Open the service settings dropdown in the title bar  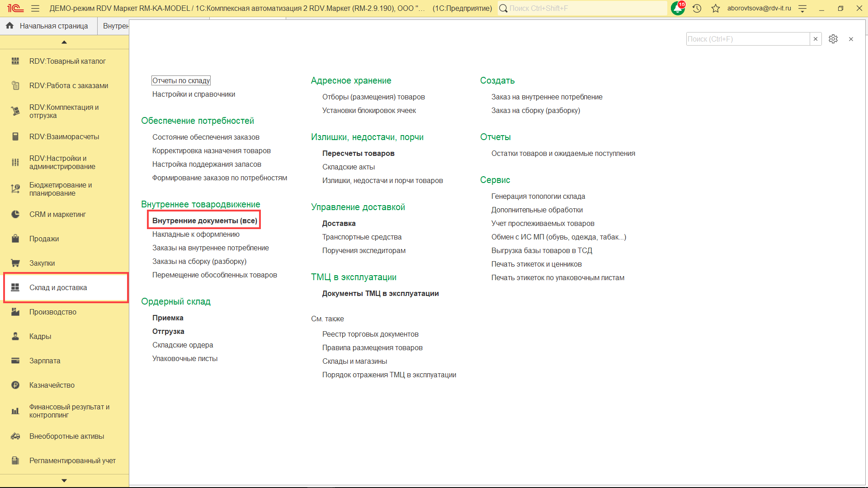pyautogui.click(x=802, y=9)
